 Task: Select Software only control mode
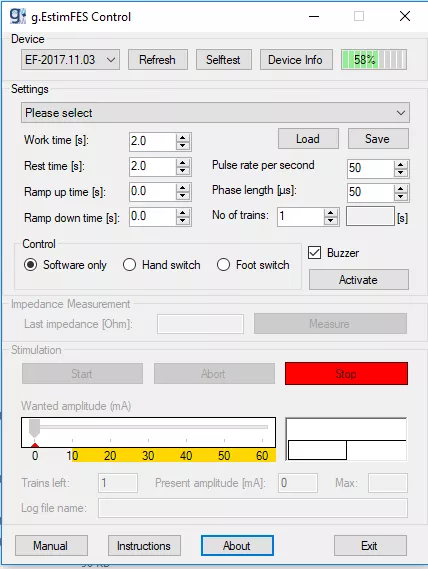[65, 265]
